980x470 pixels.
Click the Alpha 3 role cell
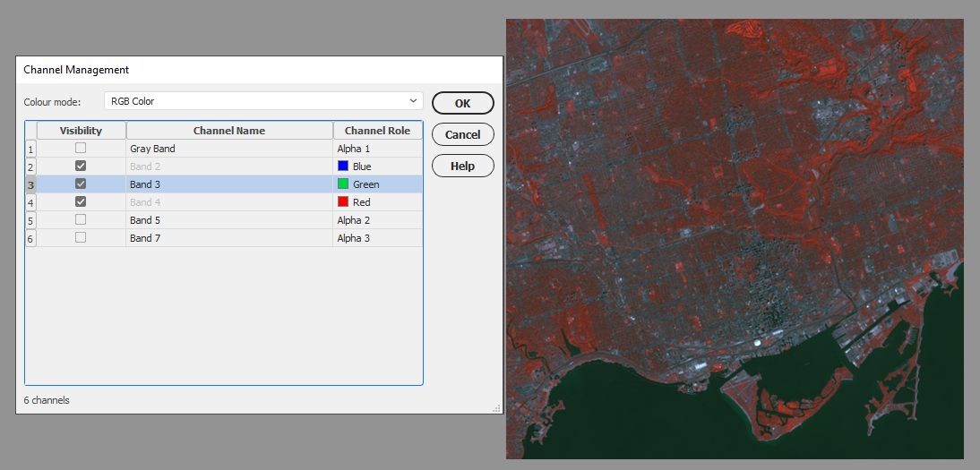pyautogui.click(x=377, y=238)
